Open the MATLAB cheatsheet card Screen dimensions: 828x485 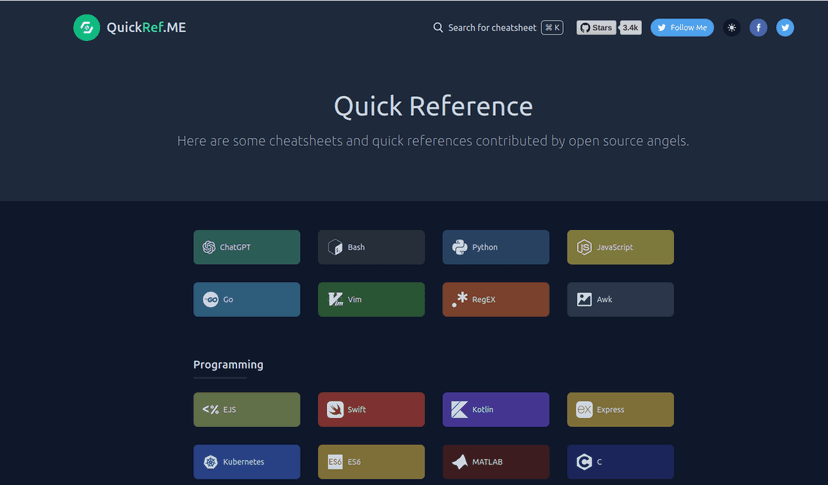[496, 462]
